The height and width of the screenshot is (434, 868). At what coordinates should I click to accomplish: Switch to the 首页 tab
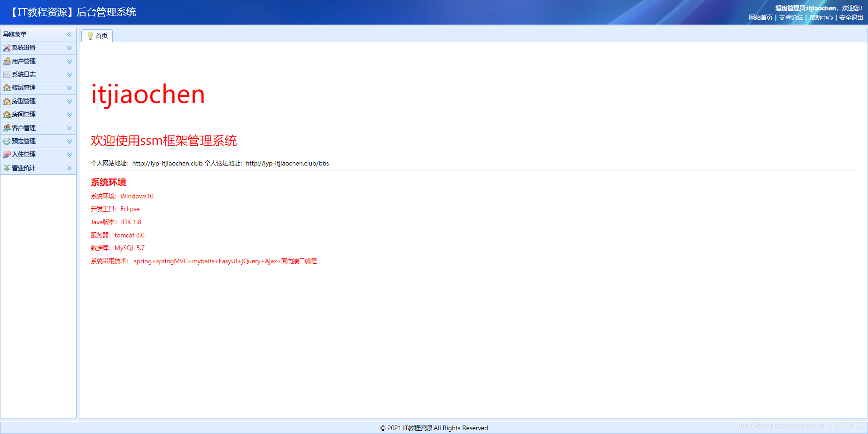coord(97,36)
